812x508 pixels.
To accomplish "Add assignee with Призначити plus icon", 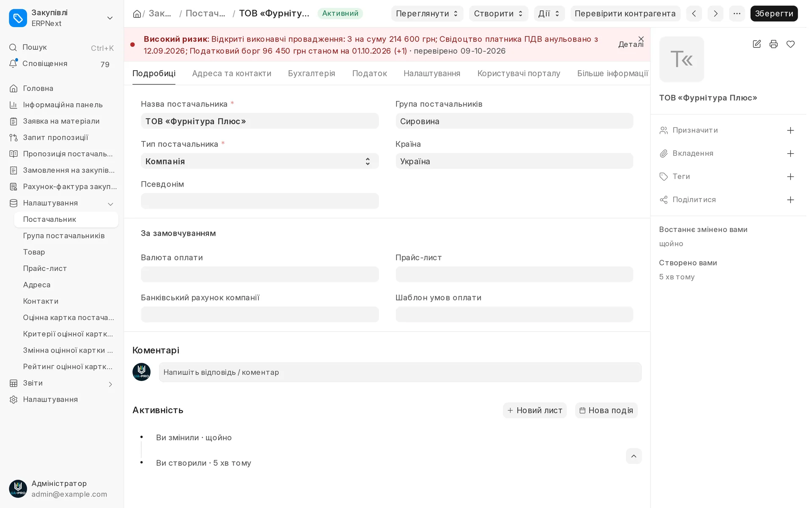I will point(790,130).
